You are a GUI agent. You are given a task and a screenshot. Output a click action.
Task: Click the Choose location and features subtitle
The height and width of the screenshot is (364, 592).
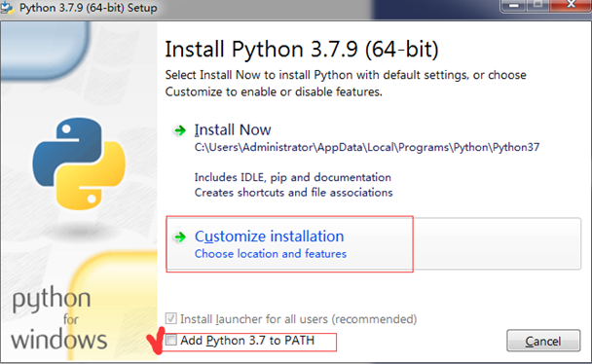click(x=271, y=253)
